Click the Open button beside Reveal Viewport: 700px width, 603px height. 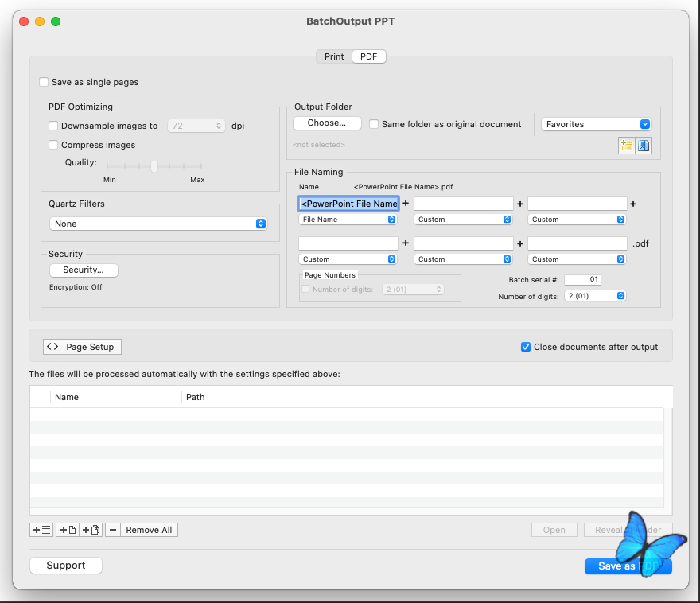[x=554, y=530]
